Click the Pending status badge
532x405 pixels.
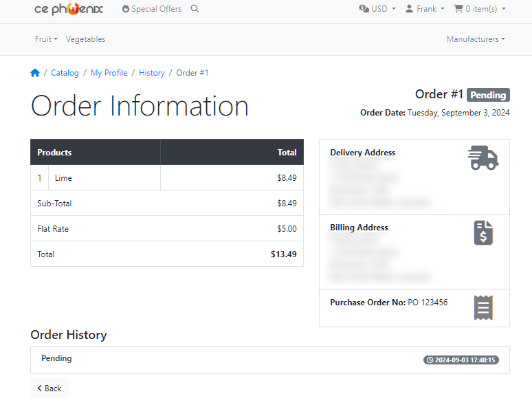[x=488, y=95]
